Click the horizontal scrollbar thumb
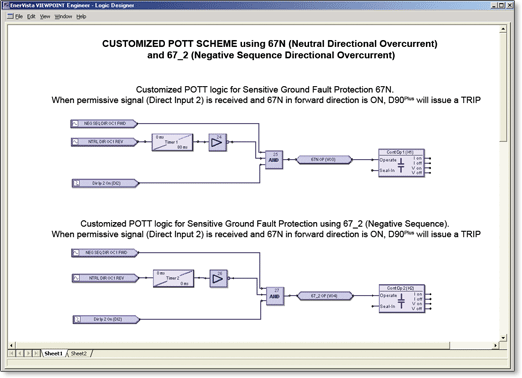Image resolution: width=522 pixels, height=378 pixels. pyautogui.click(x=233, y=345)
